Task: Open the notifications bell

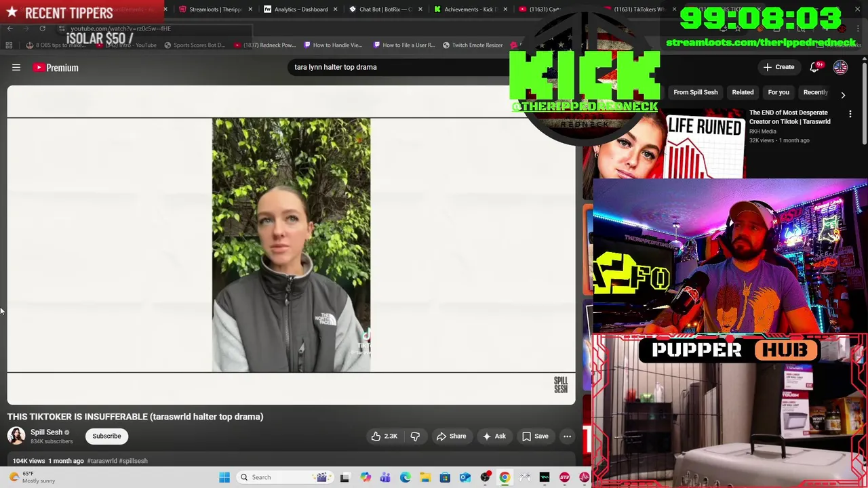Action: tap(816, 66)
